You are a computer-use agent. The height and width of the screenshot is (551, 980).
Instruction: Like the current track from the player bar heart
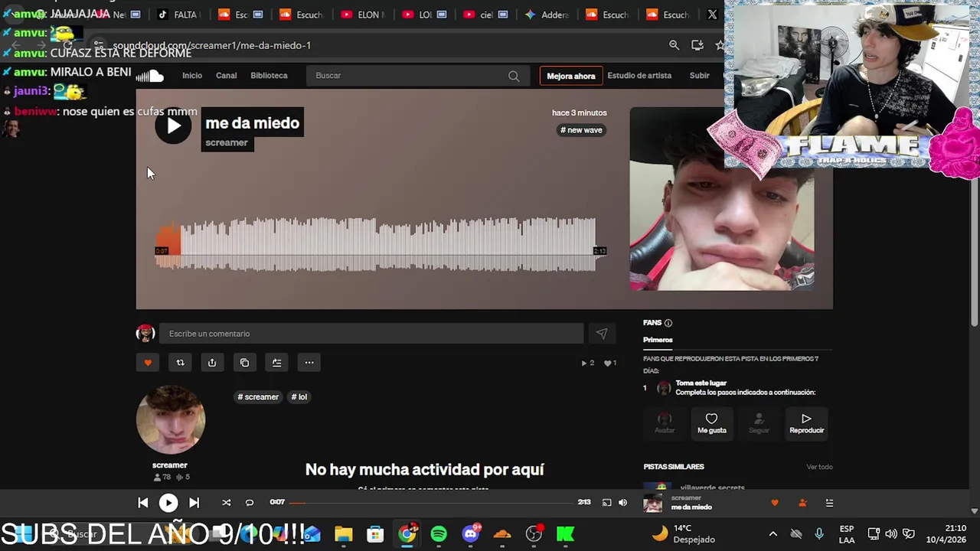coord(774,503)
